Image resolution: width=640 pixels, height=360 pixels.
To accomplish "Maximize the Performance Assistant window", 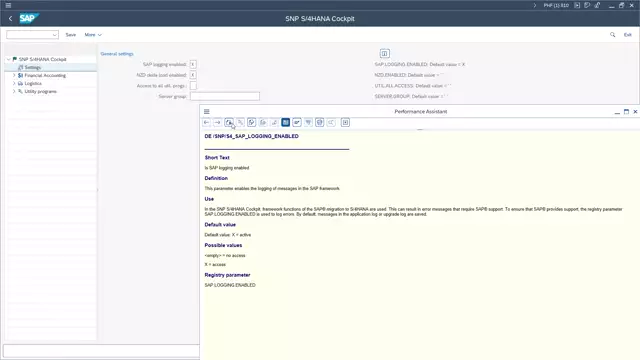I will 626,111.
